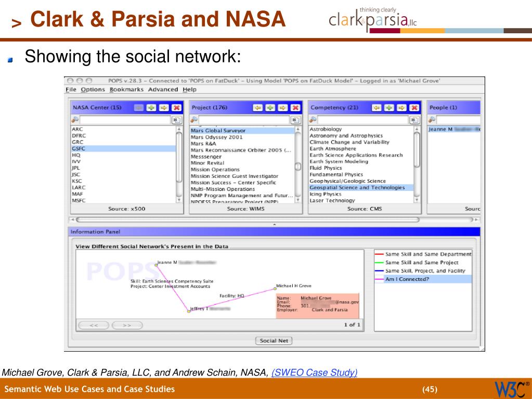
Task: Click the green plus icon in NASA Center panel
Action: point(151,108)
